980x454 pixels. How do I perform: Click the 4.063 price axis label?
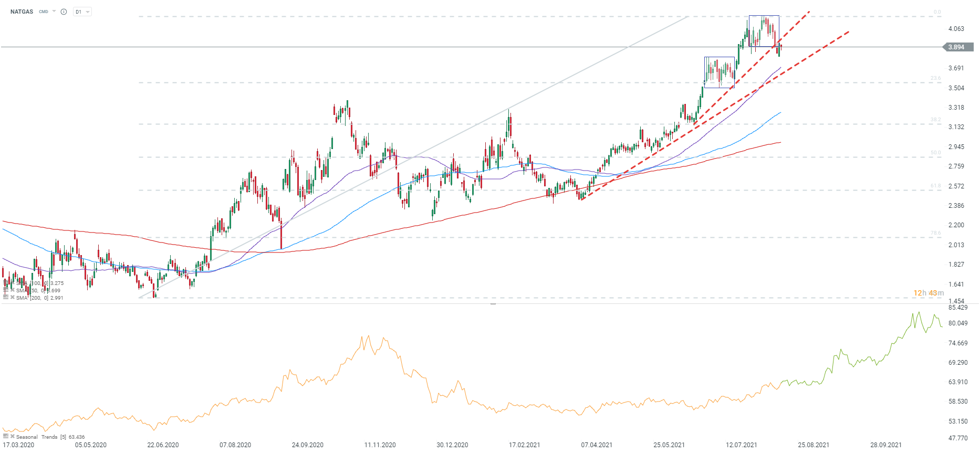(956, 29)
